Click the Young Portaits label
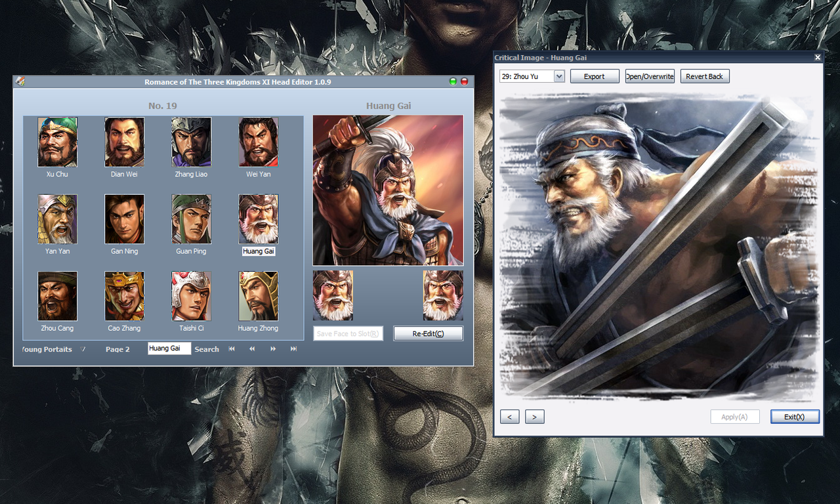840x504 pixels. (47, 349)
